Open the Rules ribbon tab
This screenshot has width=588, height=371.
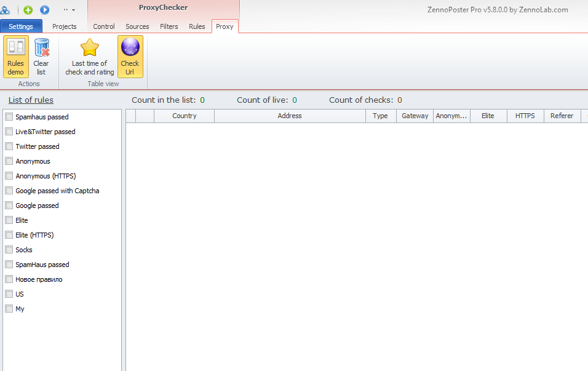(x=197, y=26)
